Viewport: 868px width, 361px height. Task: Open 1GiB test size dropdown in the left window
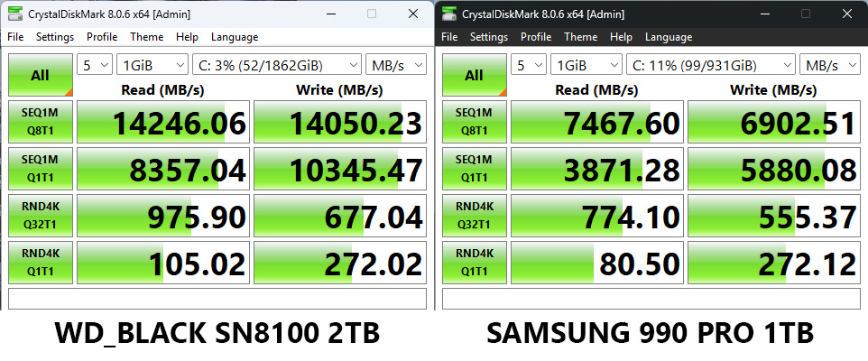[152, 65]
